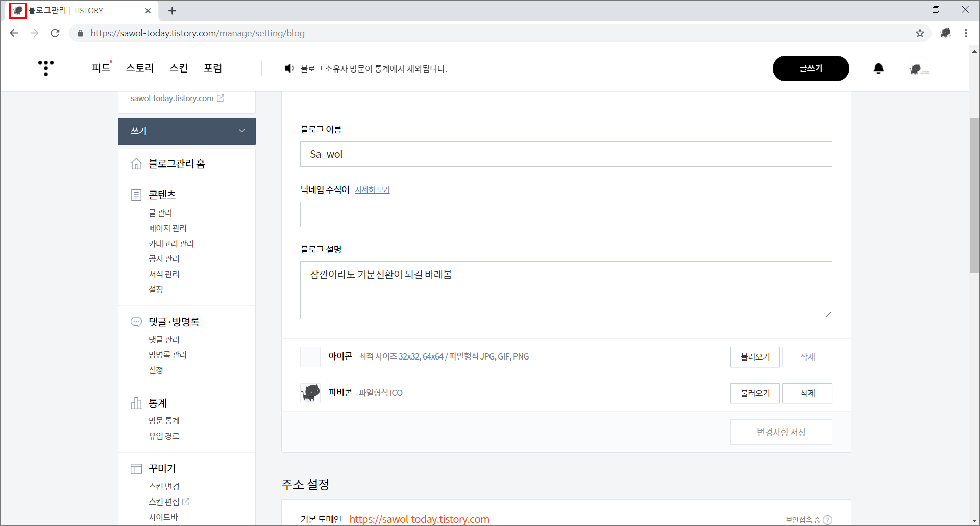Open a new browser tab
This screenshot has height=526, width=980.
tap(172, 11)
